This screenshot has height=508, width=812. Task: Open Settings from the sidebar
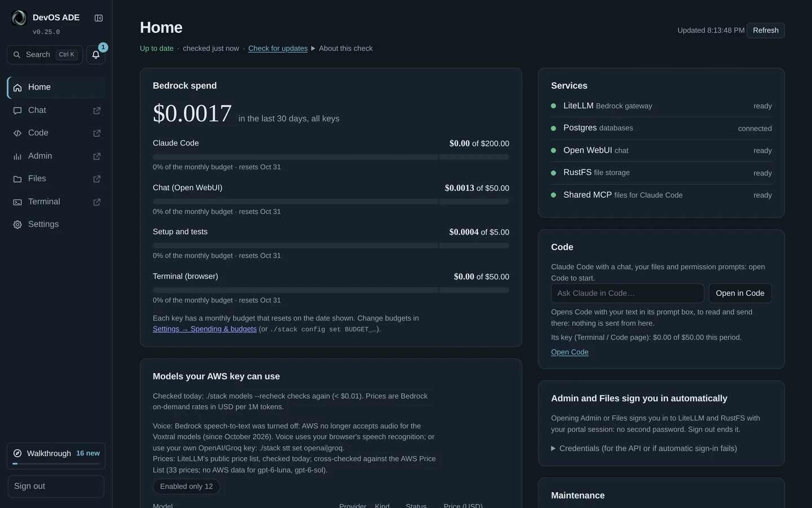click(x=56, y=225)
